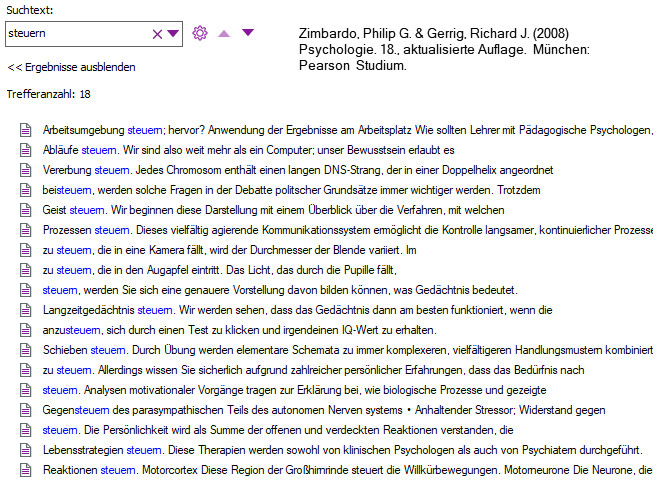Open result 'steuern. Die Persönlichkeit wird'
The width and height of the screenshot is (668, 482).
tap(278, 430)
